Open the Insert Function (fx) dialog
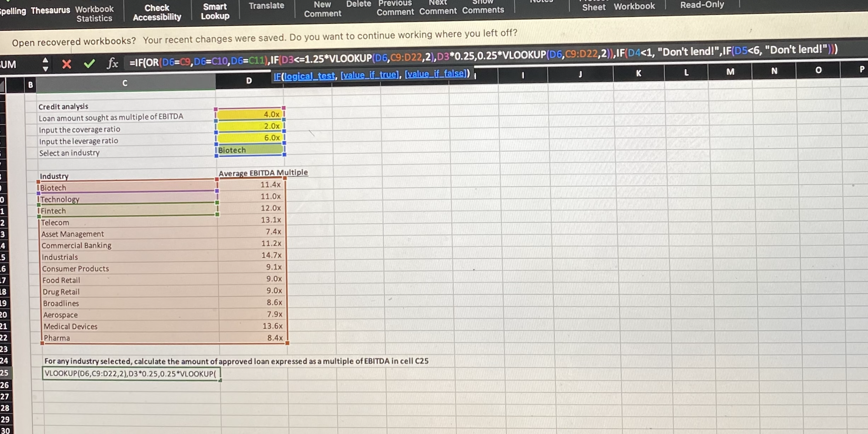868x434 pixels. 113,64
